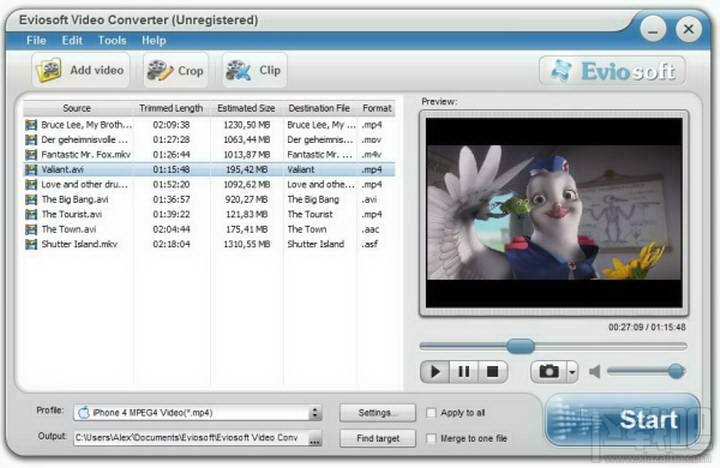
Task: Click the file icon of Bruce Lee row
Action: [31, 125]
